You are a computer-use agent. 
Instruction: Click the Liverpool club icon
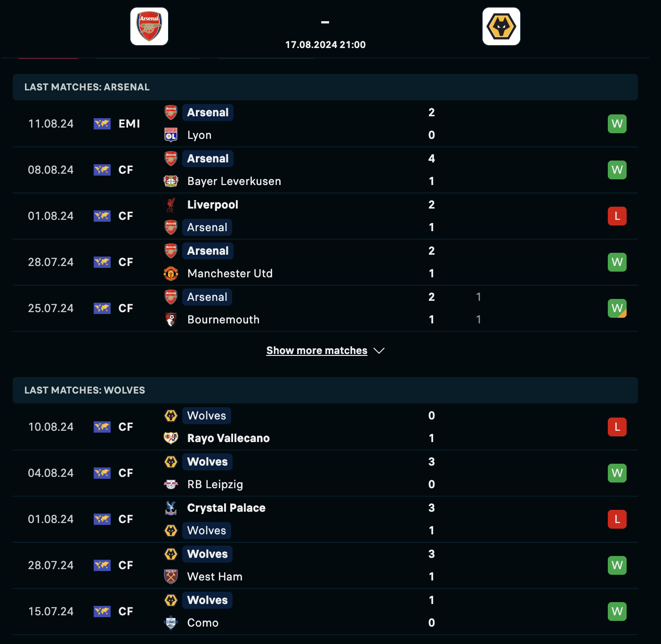coord(170,204)
